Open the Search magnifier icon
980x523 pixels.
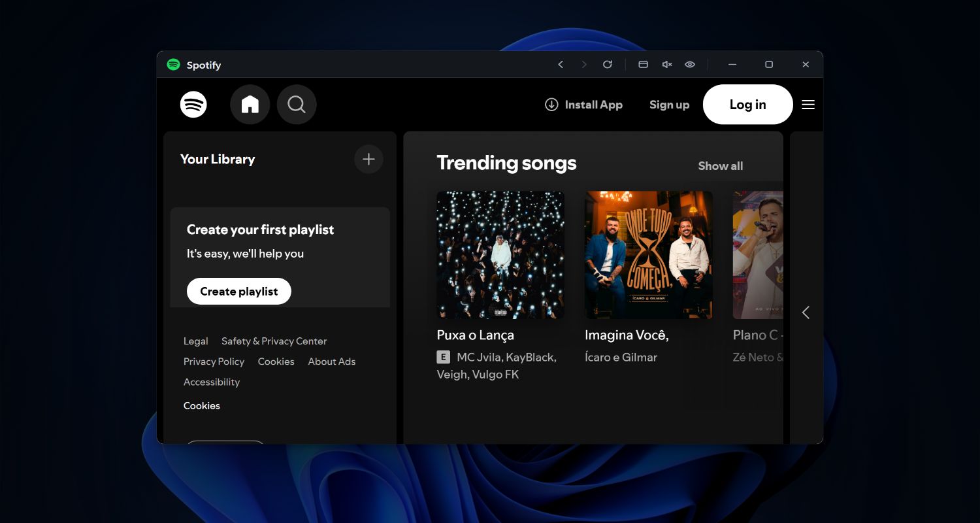[297, 105]
